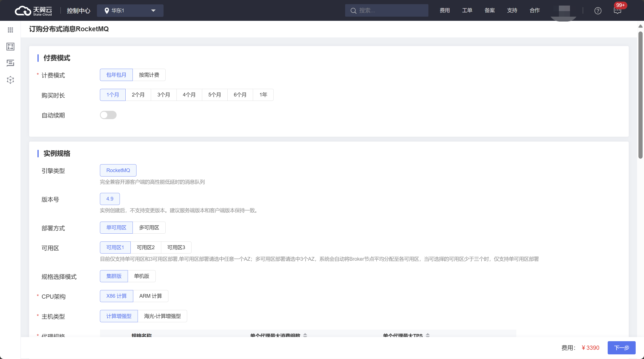Click the search input field
The width and height of the screenshot is (644, 359).
[x=387, y=10]
